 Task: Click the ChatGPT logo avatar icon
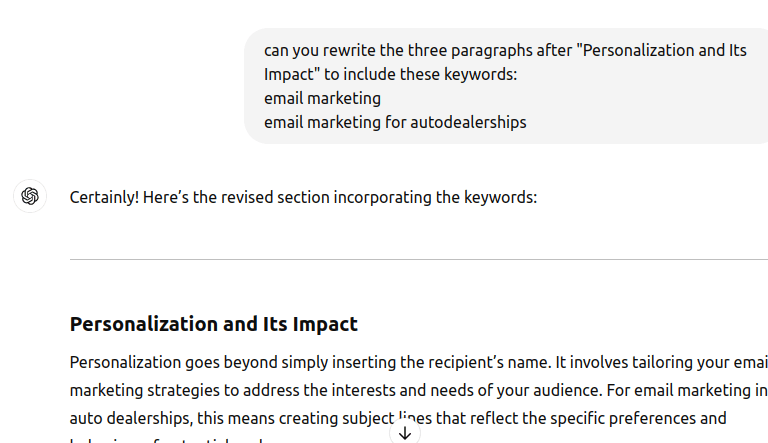pyautogui.click(x=30, y=196)
